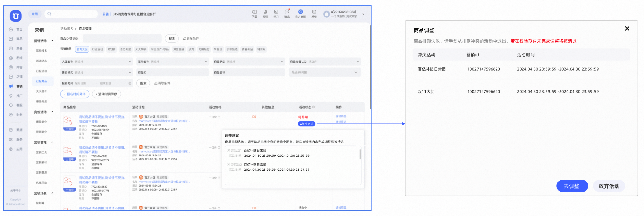Open the 活动名称 dropdown

click(173, 61)
